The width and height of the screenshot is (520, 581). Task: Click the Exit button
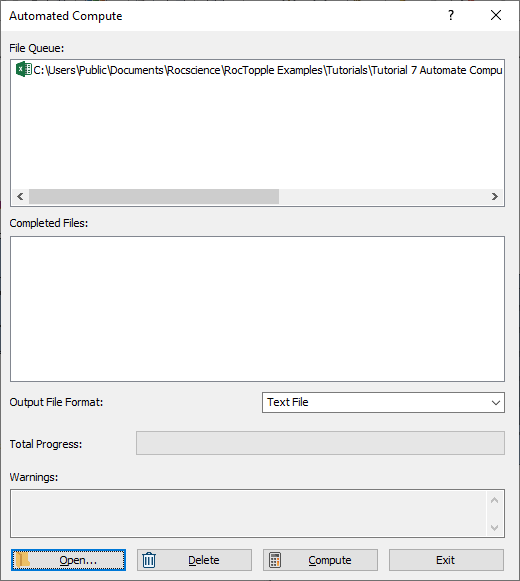tap(446, 560)
